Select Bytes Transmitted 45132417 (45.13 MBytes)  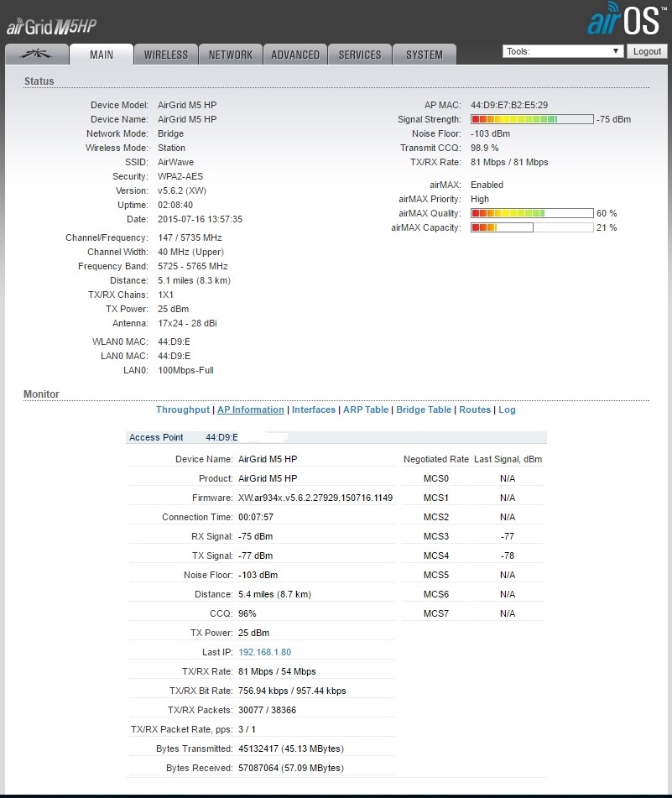(x=291, y=748)
